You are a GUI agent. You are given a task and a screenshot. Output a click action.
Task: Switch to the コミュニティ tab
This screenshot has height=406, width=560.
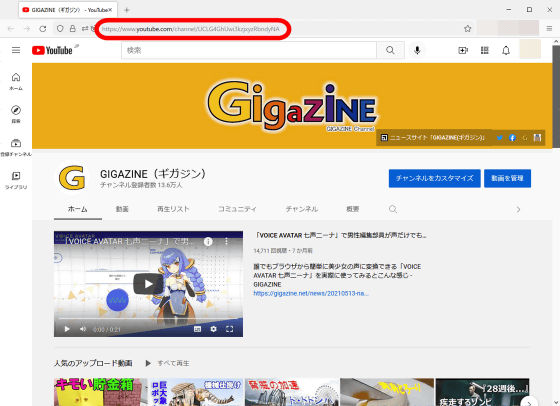[x=237, y=209]
